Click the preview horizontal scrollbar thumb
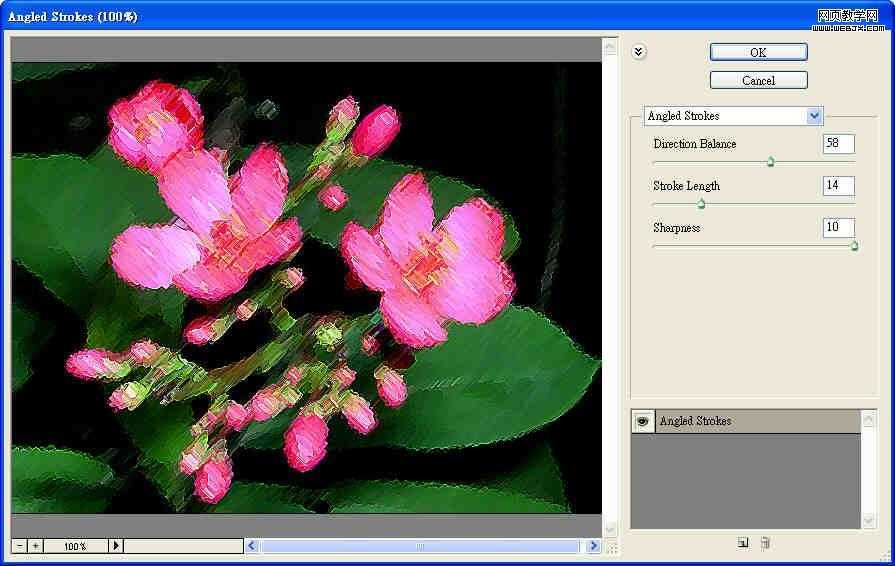This screenshot has height=566, width=895. pyautogui.click(x=421, y=546)
